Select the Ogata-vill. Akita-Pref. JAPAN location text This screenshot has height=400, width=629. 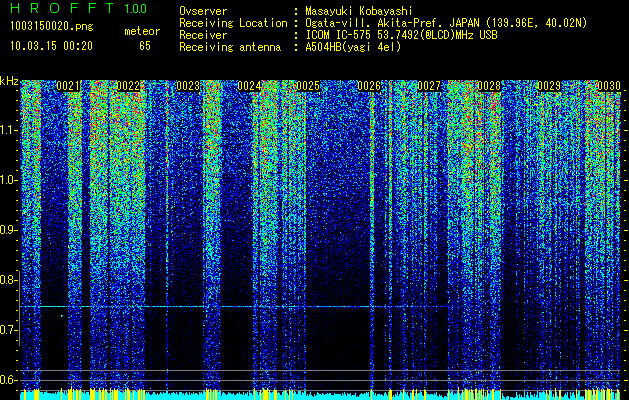(x=446, y=23)
